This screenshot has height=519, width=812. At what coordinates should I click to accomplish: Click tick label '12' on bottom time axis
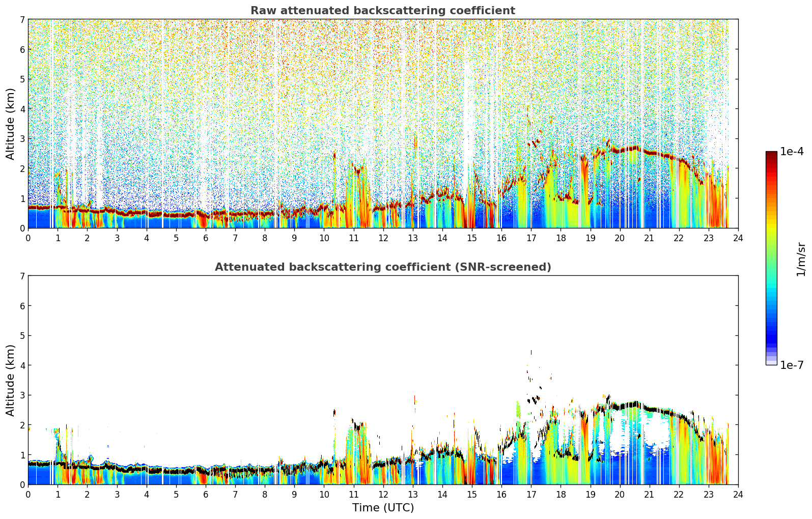click(x=383, y=494)
